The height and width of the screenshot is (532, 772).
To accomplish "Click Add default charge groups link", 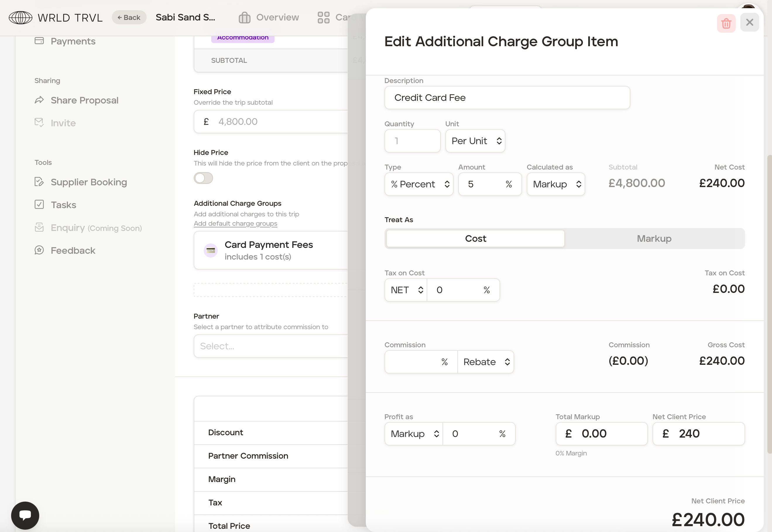I will click(x=235, y=224).
